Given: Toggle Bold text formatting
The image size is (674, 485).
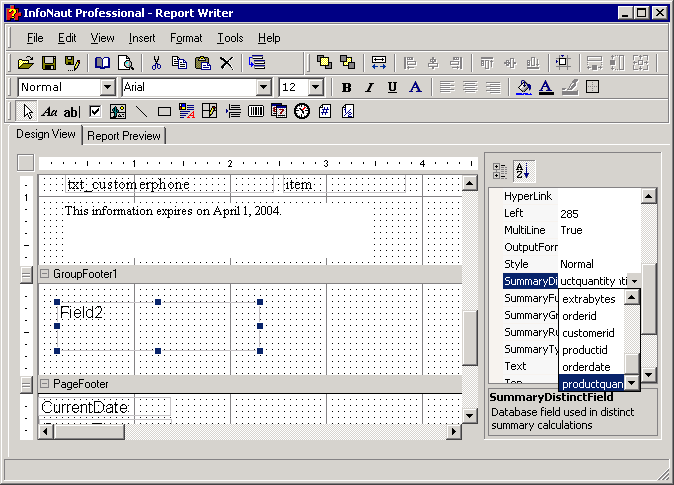Looking at the screenshot, I should click(346, 87).
